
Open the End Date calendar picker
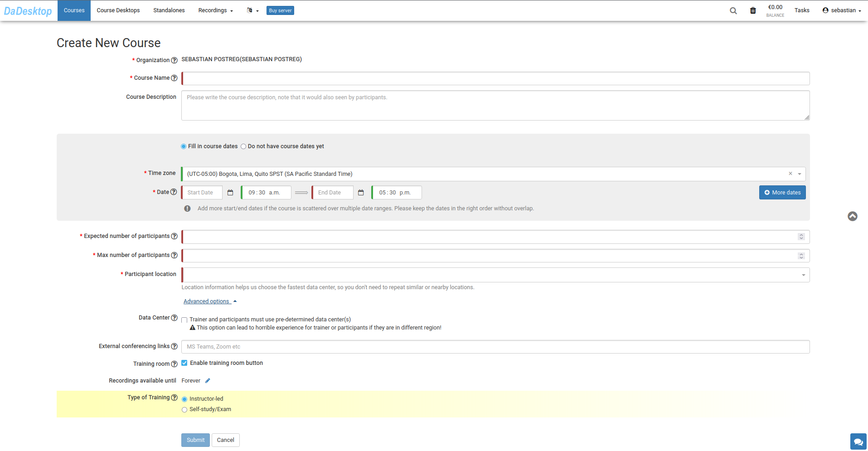[x=361, y=193]
